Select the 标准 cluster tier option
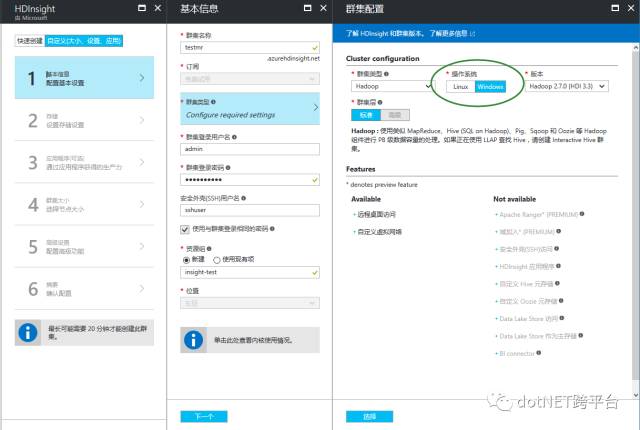640x430 pixels. tap(366, 115)
